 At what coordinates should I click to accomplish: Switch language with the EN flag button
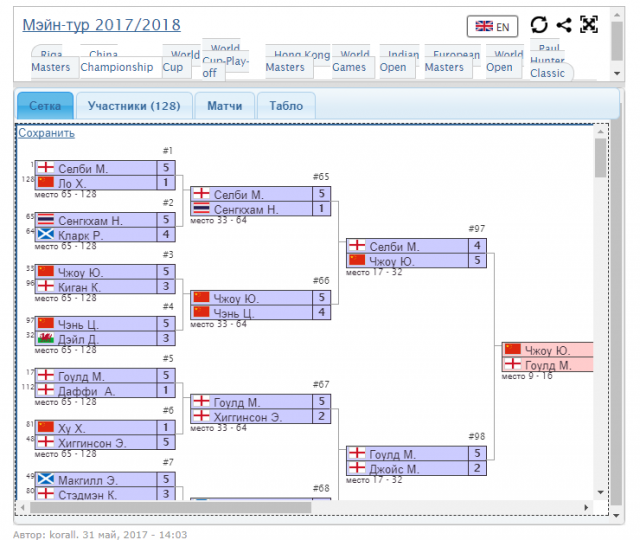(493, 27)
